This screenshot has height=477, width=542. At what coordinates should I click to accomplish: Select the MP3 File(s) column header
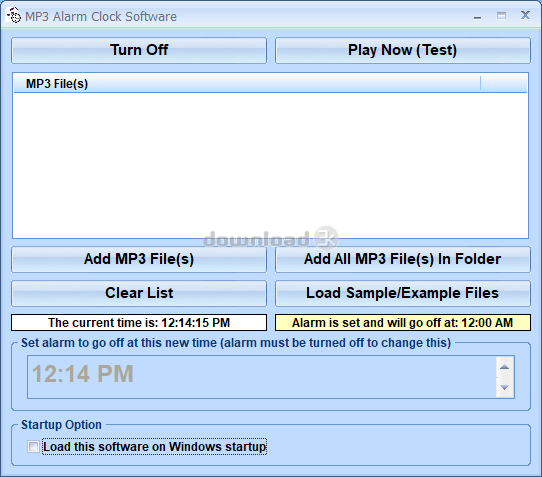247,84
